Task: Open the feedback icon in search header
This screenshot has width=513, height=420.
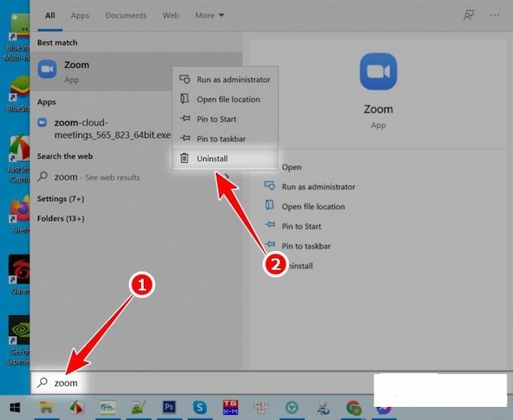Action: [x=468, y=15]
